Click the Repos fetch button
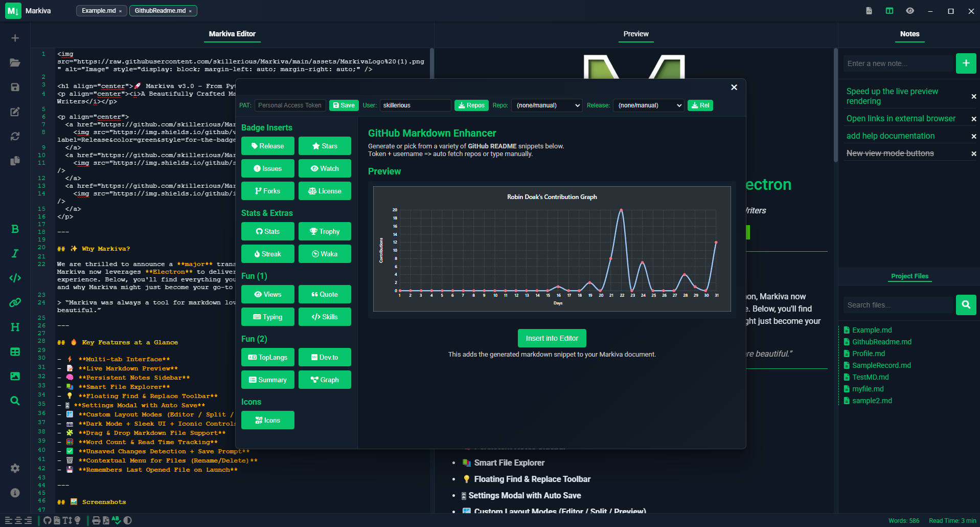980x527 pixels. pos(471,105)
